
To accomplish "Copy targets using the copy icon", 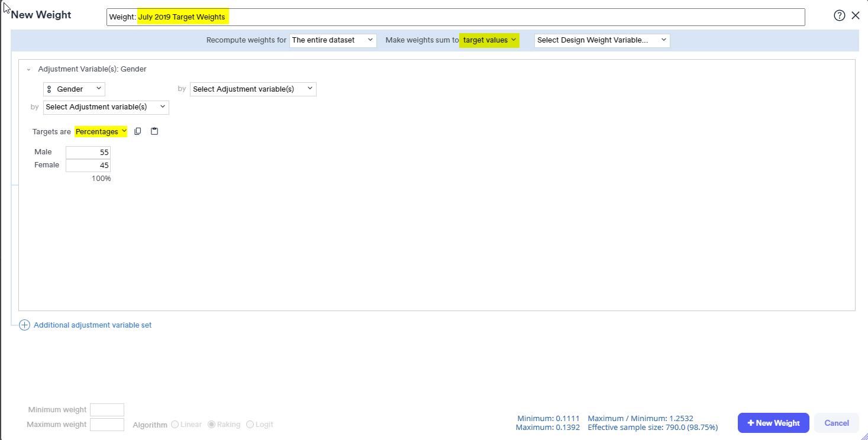I will click(138, 131).
